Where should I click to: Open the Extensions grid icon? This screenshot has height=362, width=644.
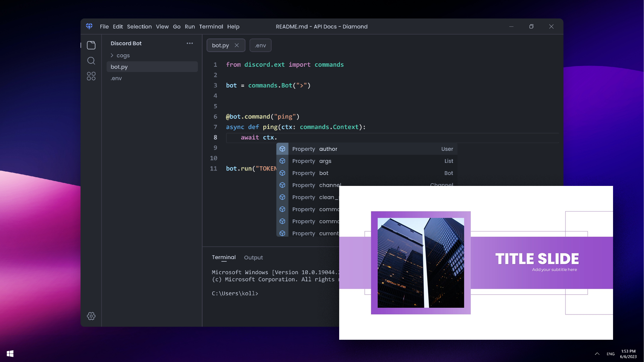pyautogui.click(x=91, y=76)
